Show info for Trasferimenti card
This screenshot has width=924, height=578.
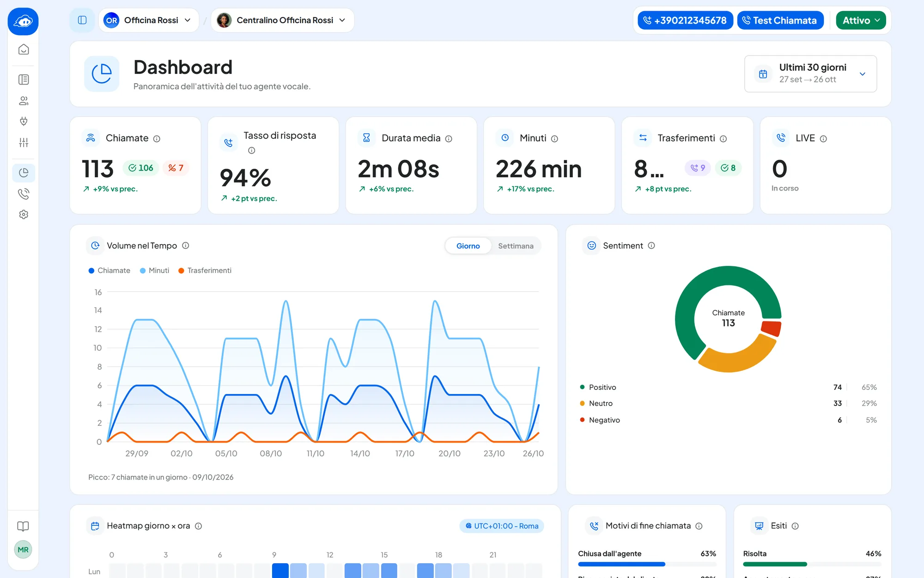tap(723, 139)
